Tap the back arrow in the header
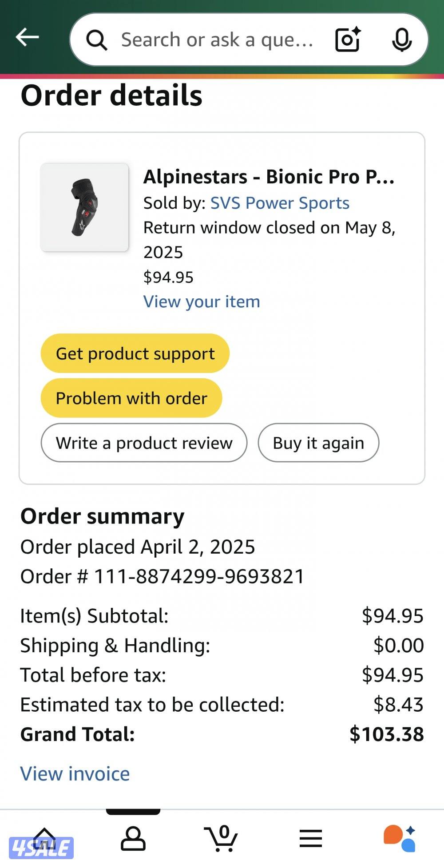Image resolution: width=444 pixels, height=868 pixels. click(x=28, y=37)
